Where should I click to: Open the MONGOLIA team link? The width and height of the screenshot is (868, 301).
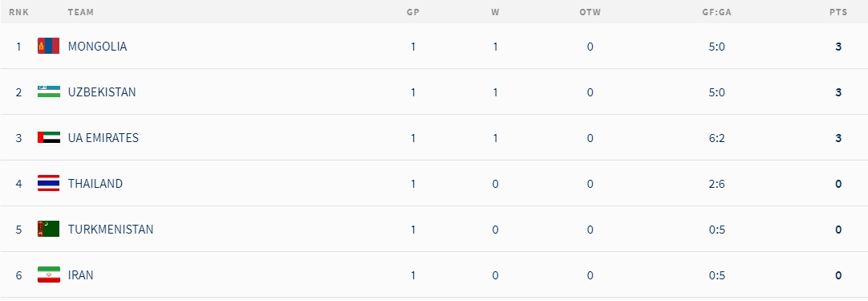pyautogui.click(x=97, y=47)
